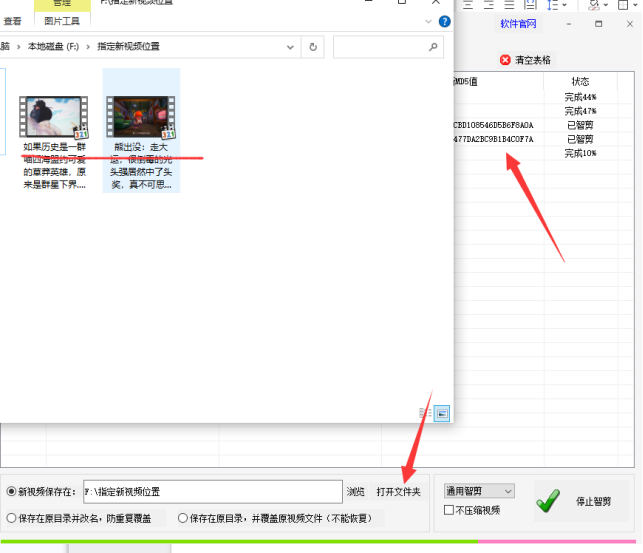Select 新视频保存在 radio option
The width and height of the screenshot is (643, 553).
point(11,491)
